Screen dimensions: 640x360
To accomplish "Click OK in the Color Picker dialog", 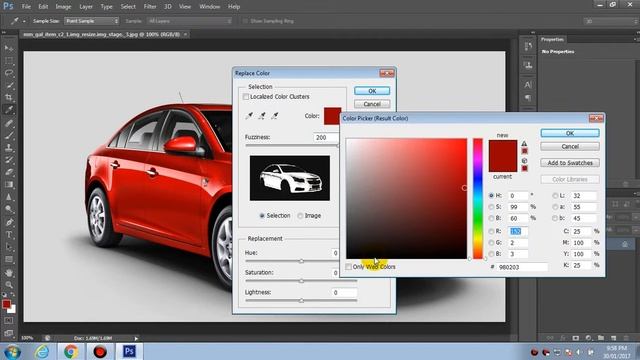I will 570,133.
